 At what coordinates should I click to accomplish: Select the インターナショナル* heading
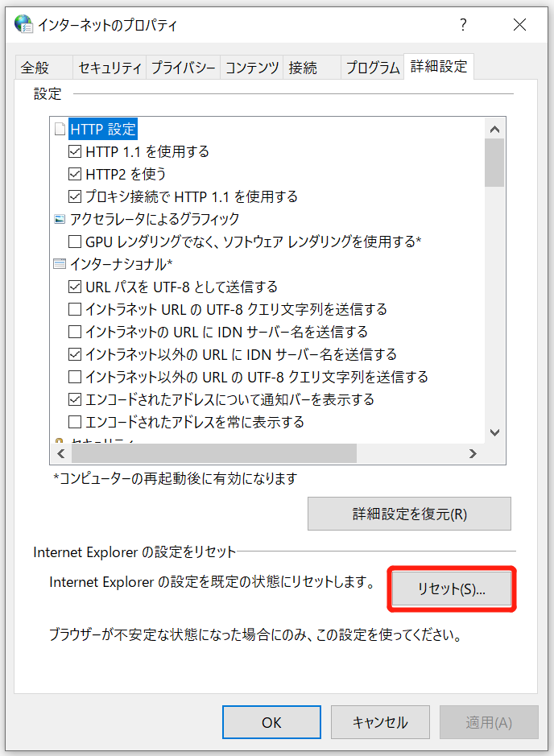121,264
